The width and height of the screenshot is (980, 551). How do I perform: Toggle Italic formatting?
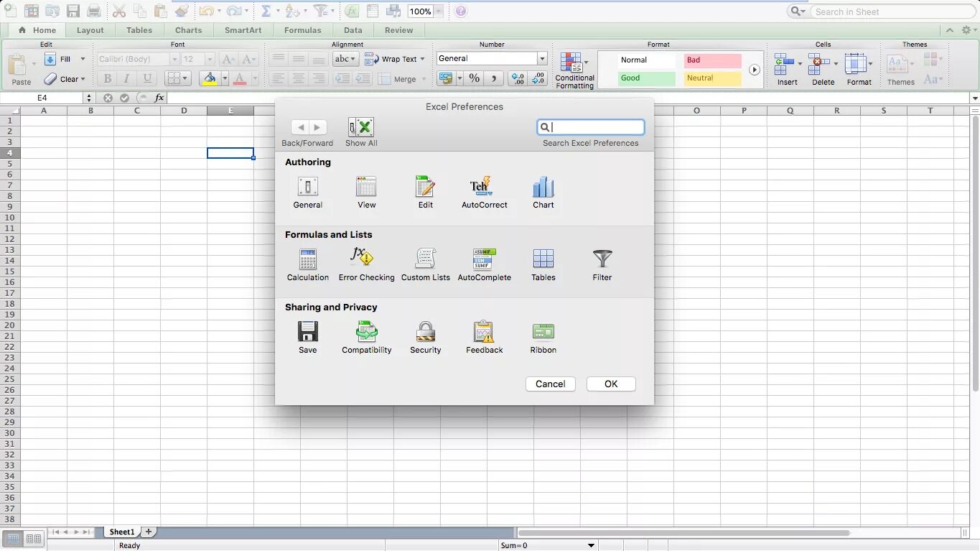point(127,78)
